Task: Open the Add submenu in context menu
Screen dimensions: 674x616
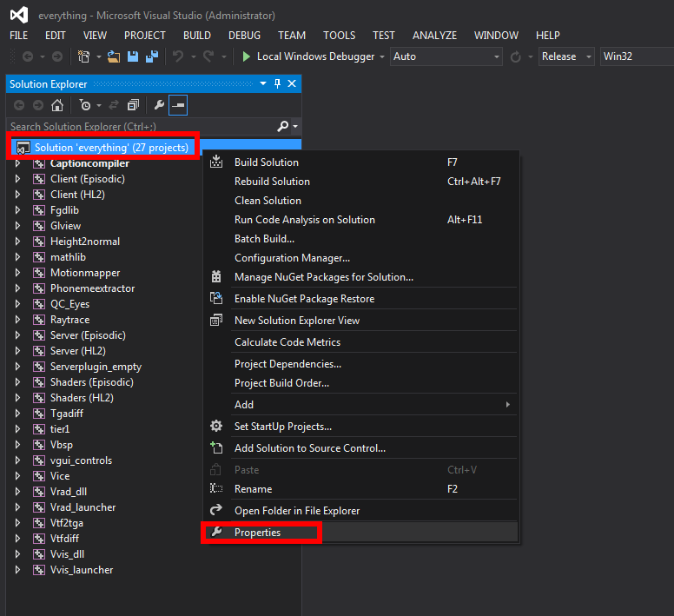Action: coord(361,405)
